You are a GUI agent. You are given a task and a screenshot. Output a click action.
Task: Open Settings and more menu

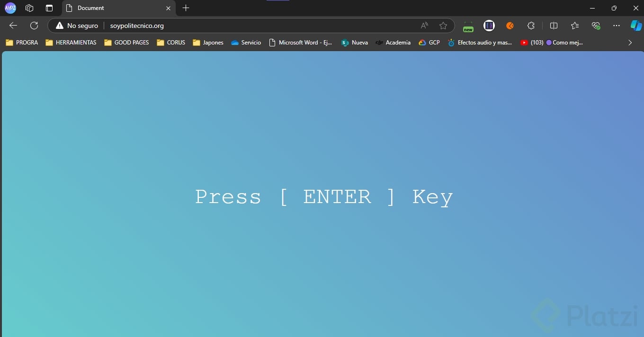click(617, 26)
